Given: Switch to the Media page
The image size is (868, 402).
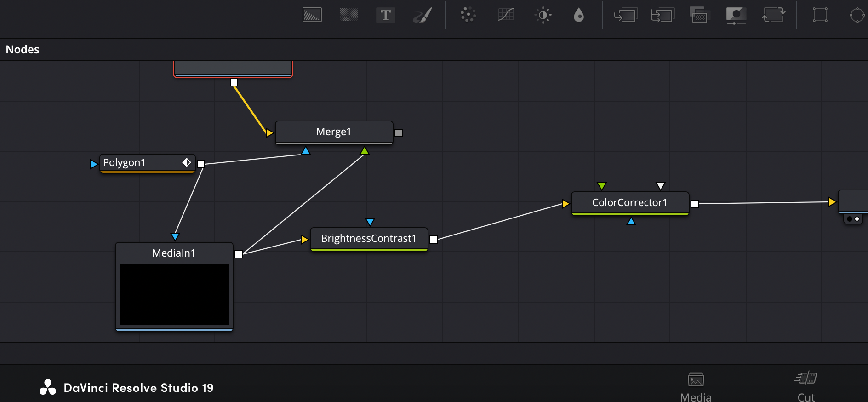Looking at the screenshot, I should tap(696, 387).
